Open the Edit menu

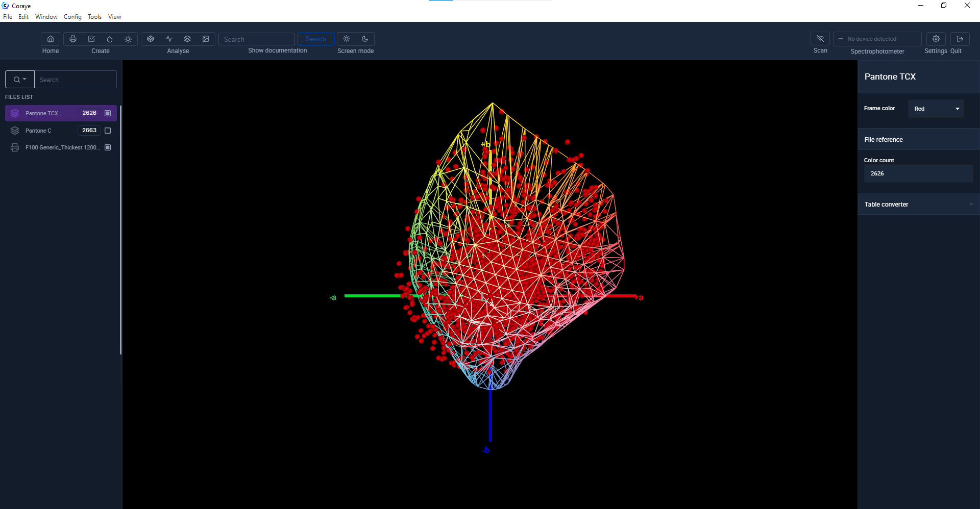point(23,17)
